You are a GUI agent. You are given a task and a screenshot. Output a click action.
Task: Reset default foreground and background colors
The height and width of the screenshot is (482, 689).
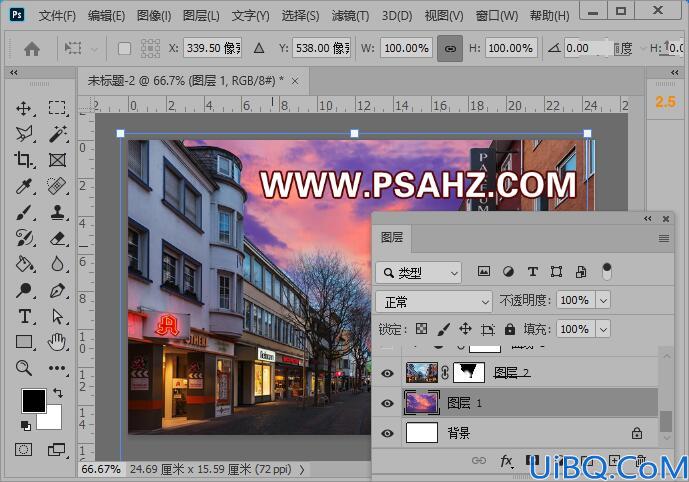(25, 425)
